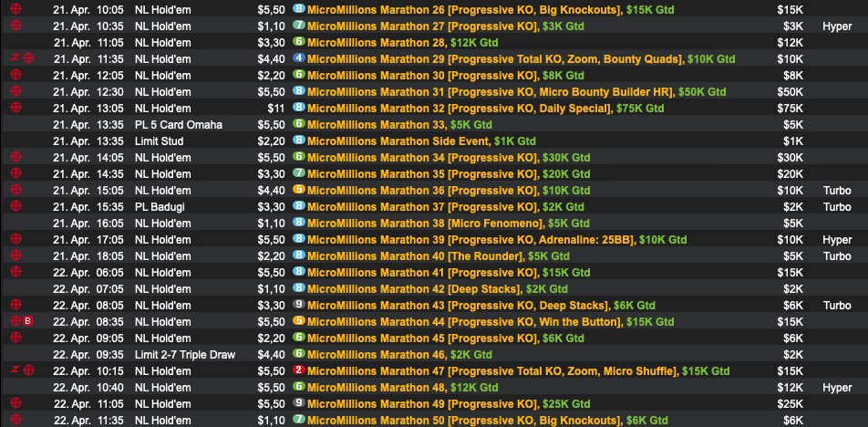
Task: Click the 6-max badge on Marathon 33
Action: click(x=299, y=124)
